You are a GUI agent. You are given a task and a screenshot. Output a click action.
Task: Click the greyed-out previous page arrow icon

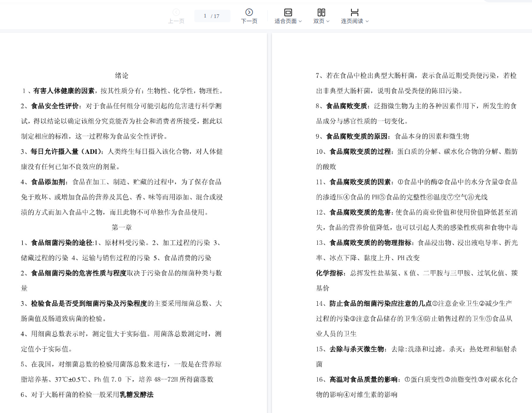pyautogui.click(x=176, y=12)
